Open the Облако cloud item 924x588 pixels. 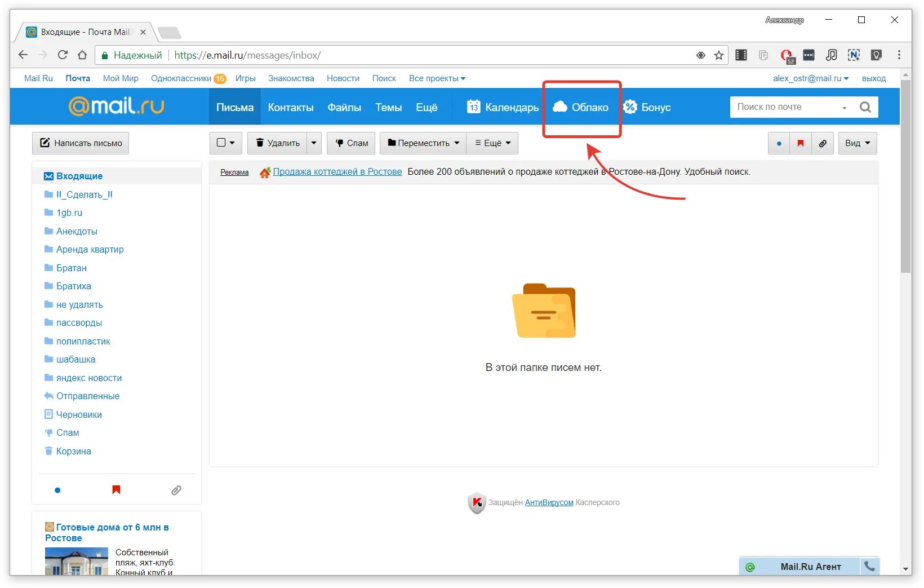tap(581, 107)
